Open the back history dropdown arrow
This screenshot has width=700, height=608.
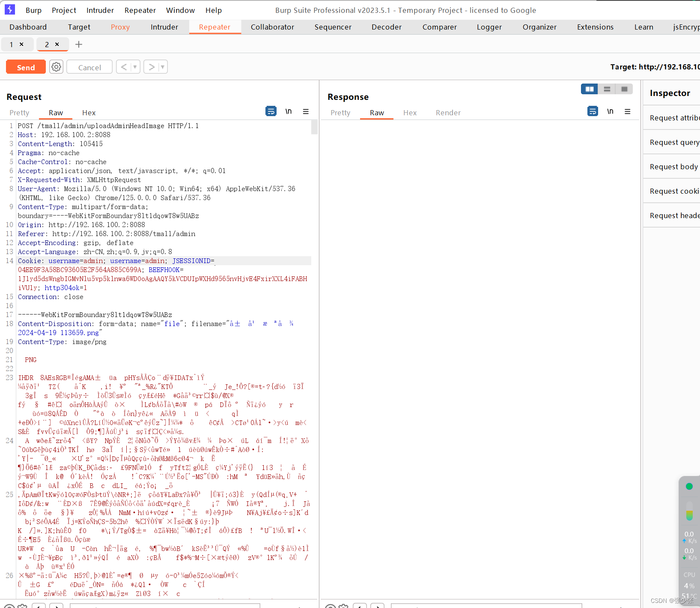coord(135,67)
